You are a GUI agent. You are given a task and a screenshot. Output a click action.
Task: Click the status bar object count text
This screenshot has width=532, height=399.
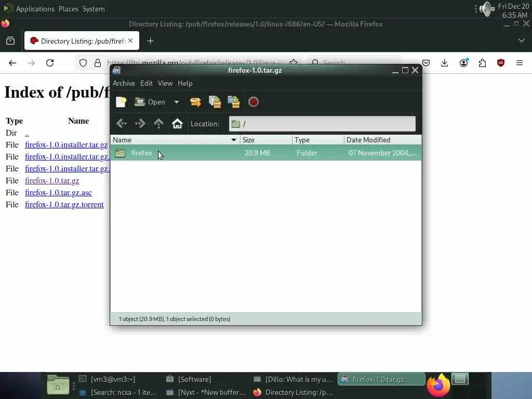tap(175, 319)
